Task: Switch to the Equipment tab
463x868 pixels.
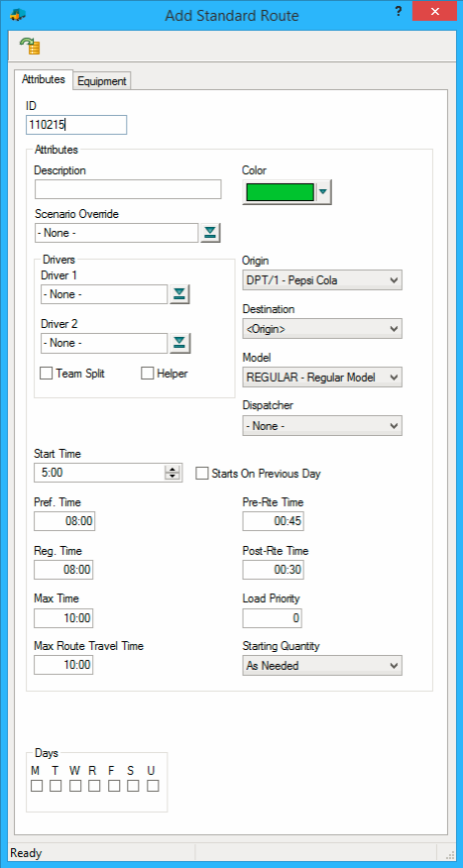Action: [102, 81]
